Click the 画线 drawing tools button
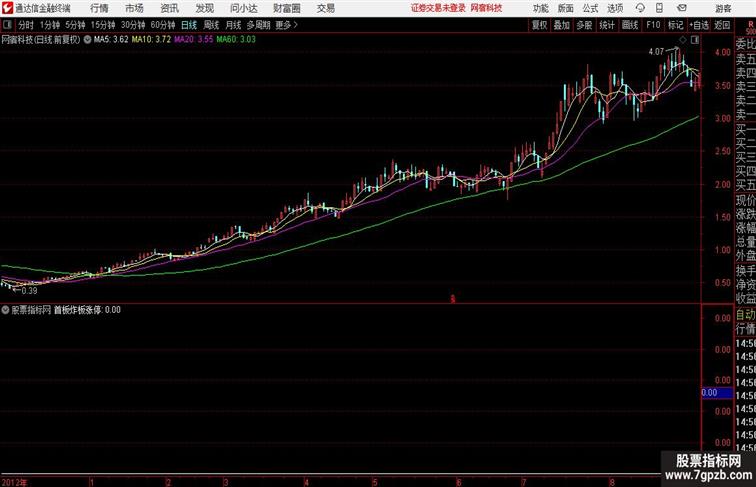Viewport: 756px width, 487px height. pos(630,25)
